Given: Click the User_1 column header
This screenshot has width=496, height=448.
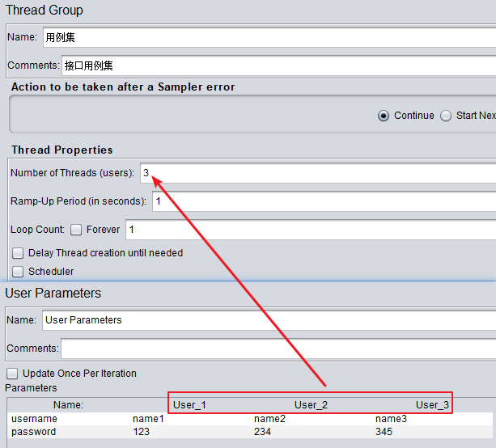Looking at the screenshot, I should click(189, 405).
